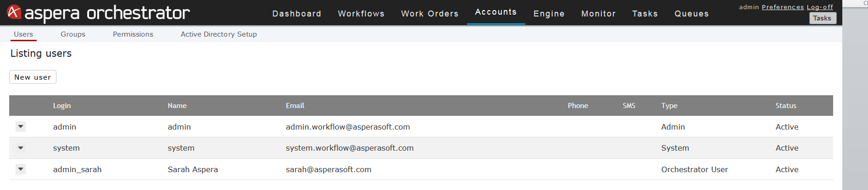Click the Name column header
Screen dimensions: 868x190
(177, 106)
